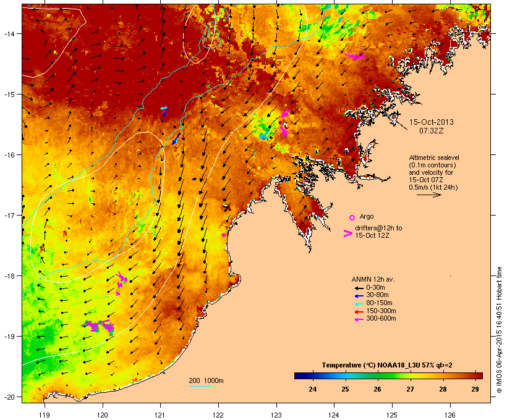Click the 126 longitude axis label

tap(450, 415)
